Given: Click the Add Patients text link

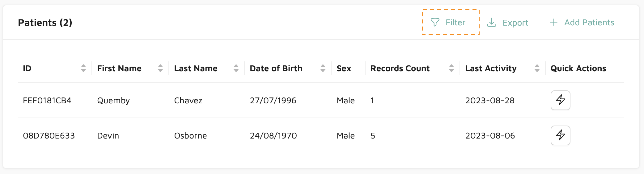Looking at the screenshot, I should [x=589, y=23].
